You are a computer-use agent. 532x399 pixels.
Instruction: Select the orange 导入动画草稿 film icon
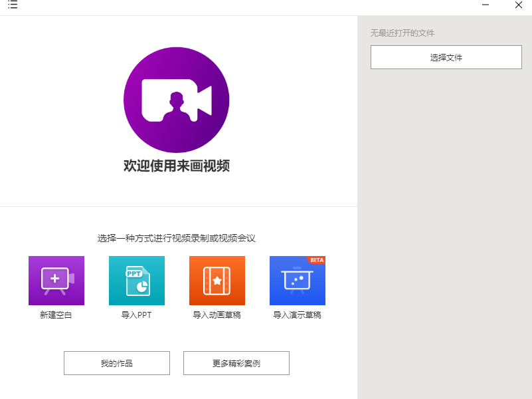click(x=217, y=281)
